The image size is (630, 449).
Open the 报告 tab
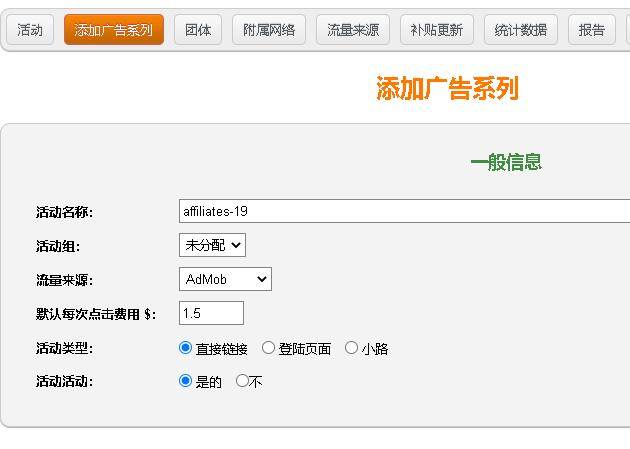point(592,30)
